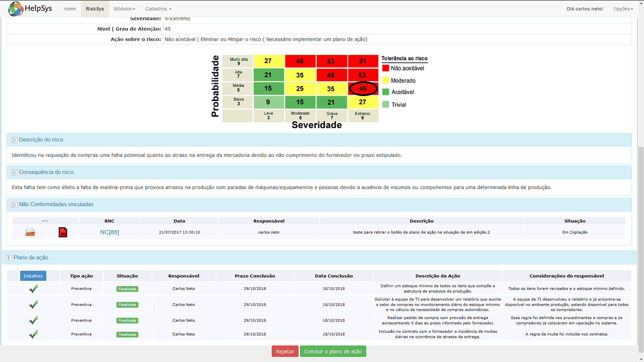Viewport: 644px width, 362px height.
Task: Click the green checkmark in the last action row
Action: [33, 334]
